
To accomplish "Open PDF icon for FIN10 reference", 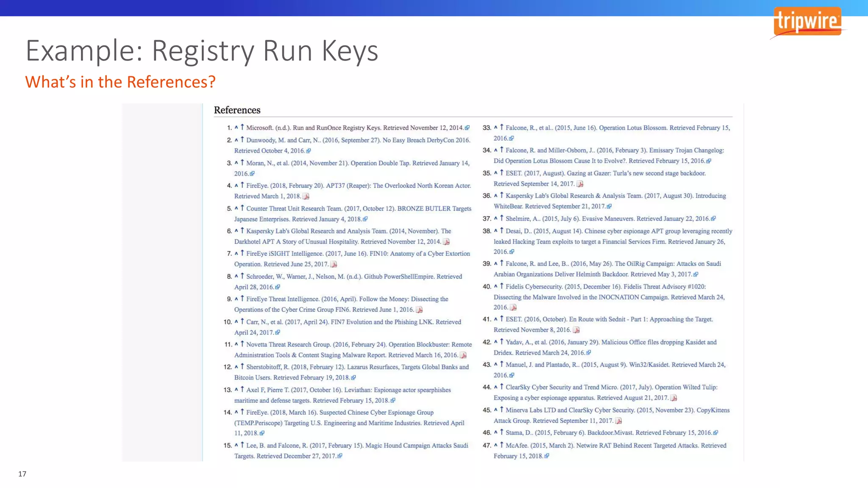I will (334, 264).
